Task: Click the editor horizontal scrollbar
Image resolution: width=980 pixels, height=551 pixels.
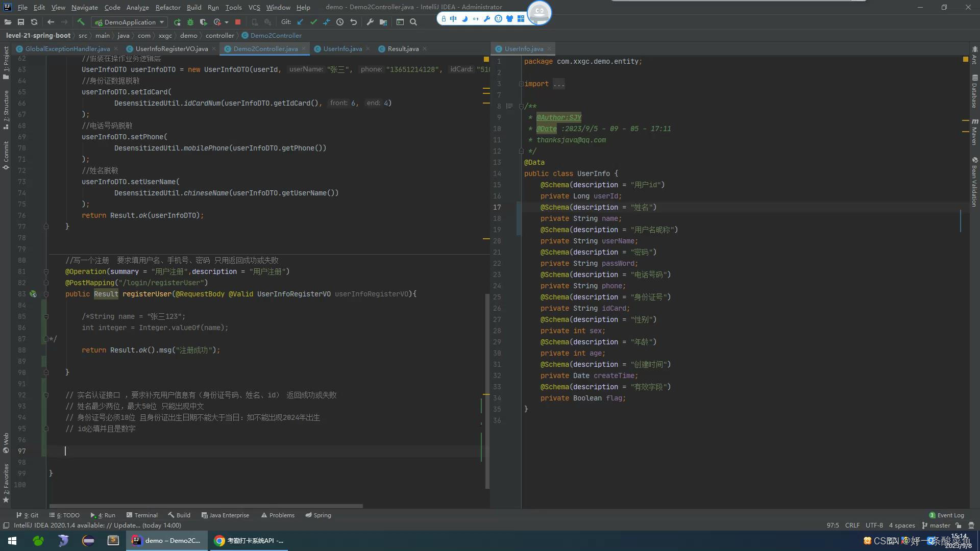Action: pos(204,506)
